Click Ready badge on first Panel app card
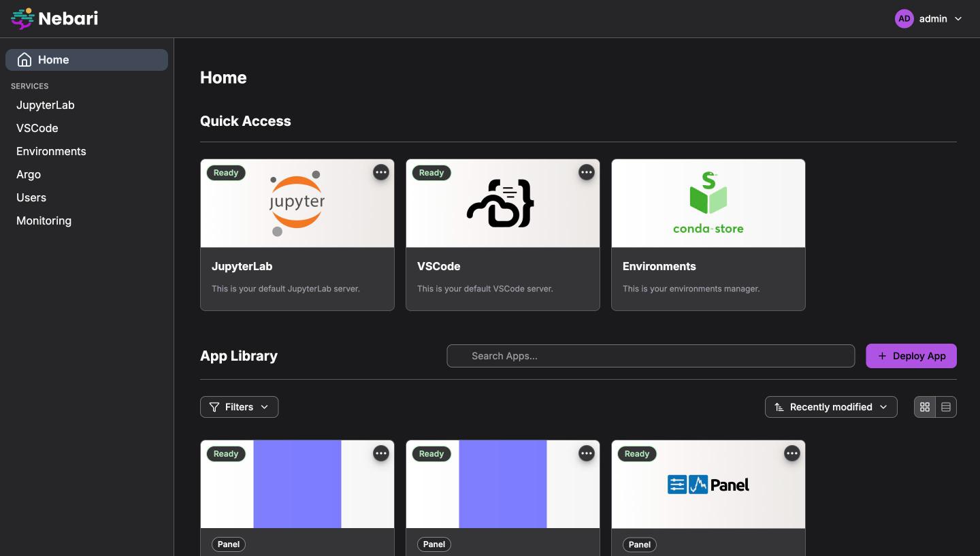The image size is (980, 556). point(226,454)
